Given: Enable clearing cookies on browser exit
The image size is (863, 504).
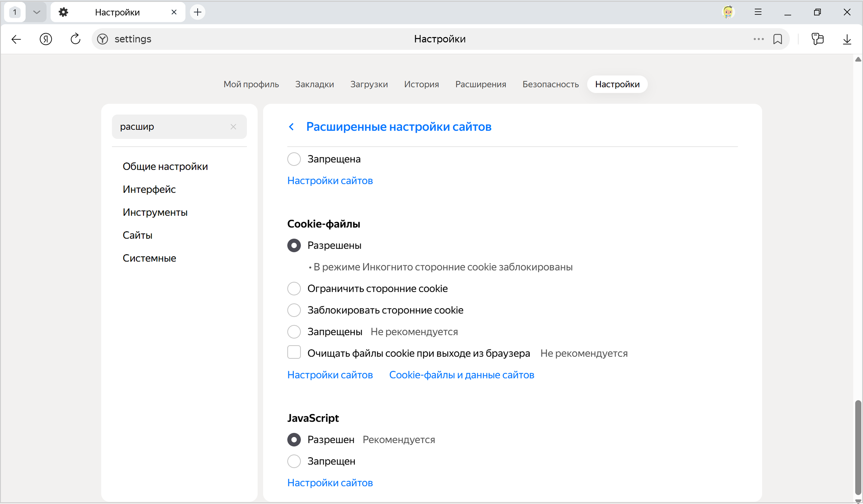Looking at the screenshot, I should (x=294, y=352).
